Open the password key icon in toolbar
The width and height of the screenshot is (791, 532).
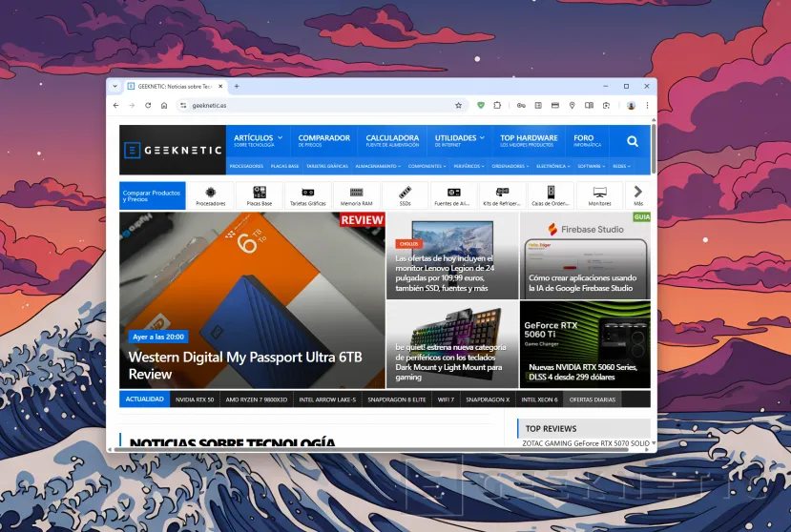[x=521, y=106]
